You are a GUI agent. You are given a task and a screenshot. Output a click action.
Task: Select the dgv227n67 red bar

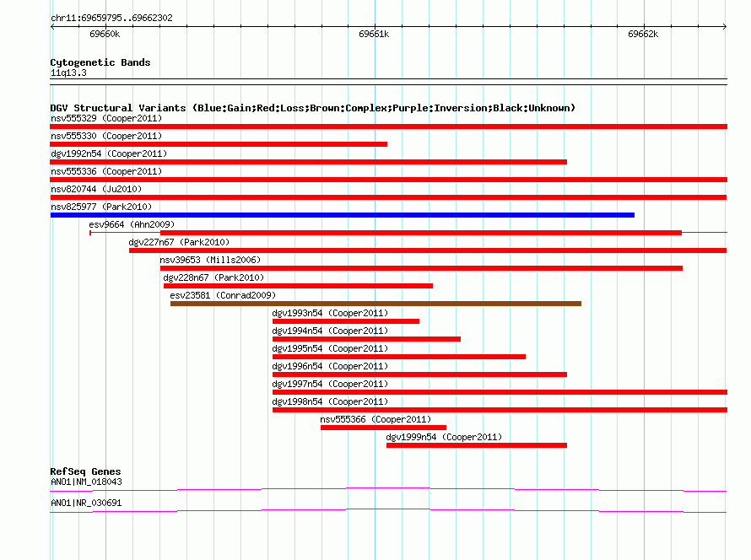(x=428, y=250)
